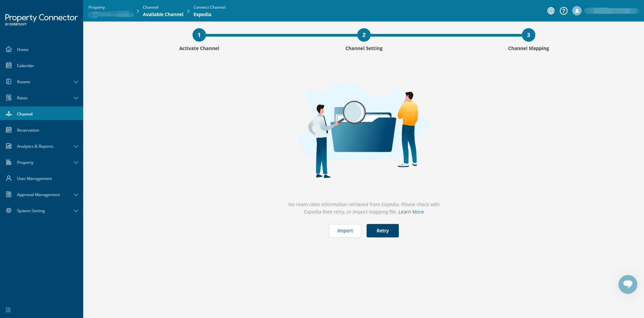644x318 pixels.
Task: Expand the System Setting chevron
Action: click(76, 211)
